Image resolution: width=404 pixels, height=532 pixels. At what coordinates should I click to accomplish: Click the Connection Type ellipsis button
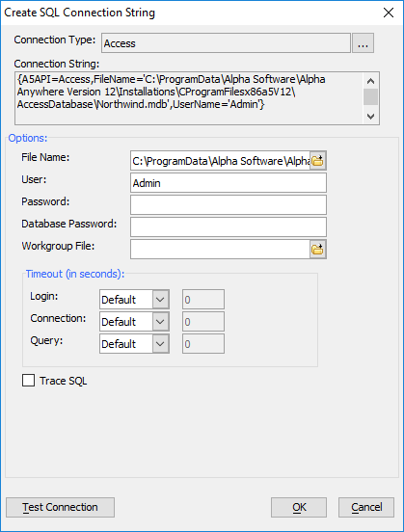coord(363,42)
